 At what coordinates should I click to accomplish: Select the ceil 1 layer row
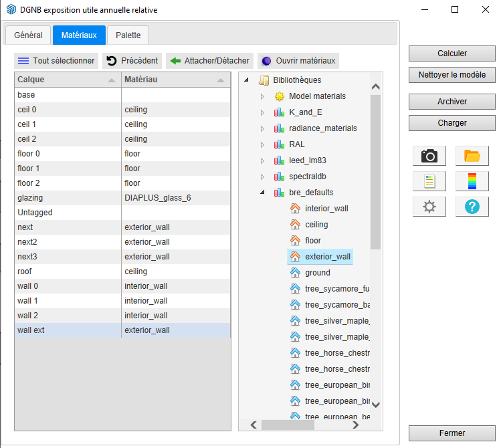coord(122,124)
